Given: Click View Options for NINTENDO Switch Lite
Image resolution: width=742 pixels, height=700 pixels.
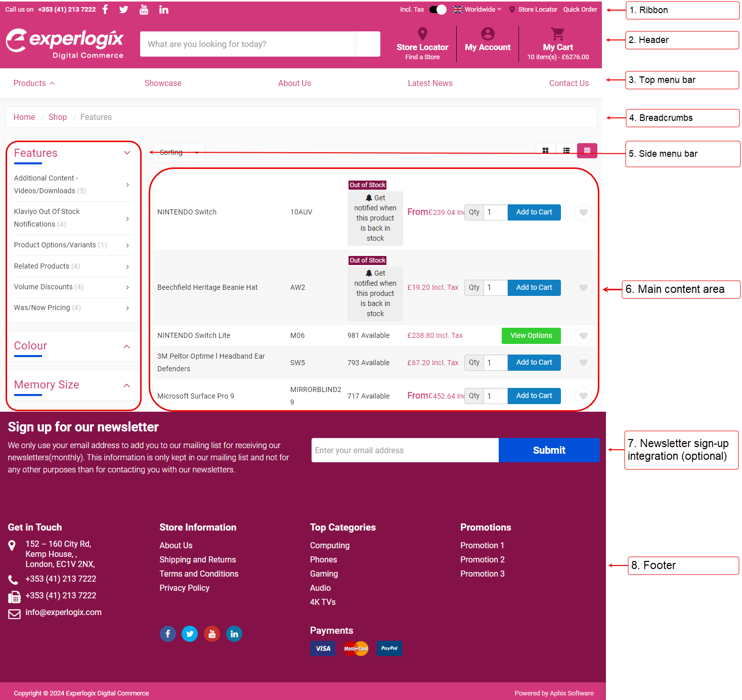Looking at the screenshot, I should point(531,335).
